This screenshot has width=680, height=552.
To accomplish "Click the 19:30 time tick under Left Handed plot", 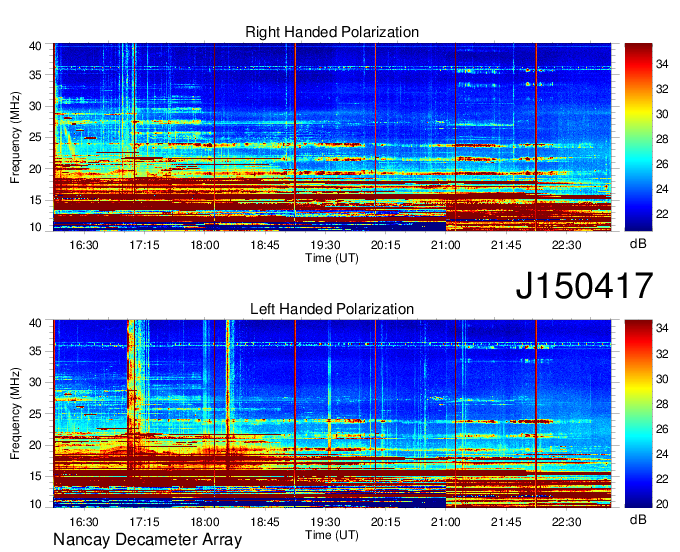I will pos(325,522).
